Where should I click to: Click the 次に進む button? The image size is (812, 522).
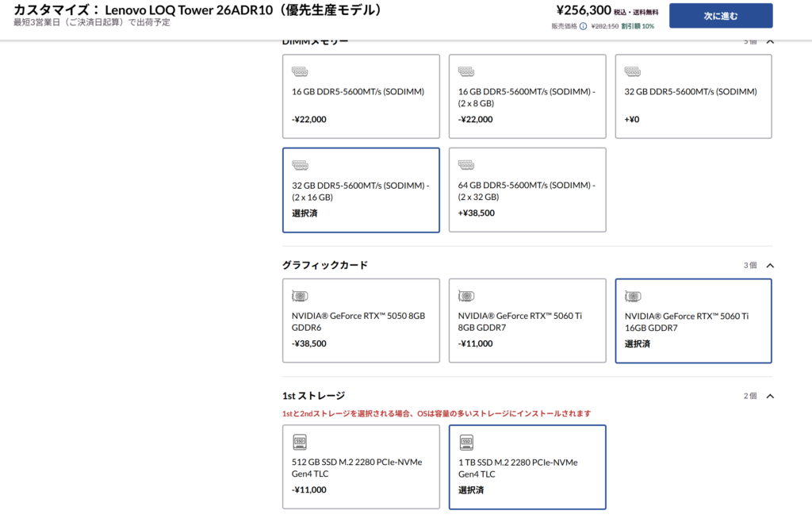point(720,16)
